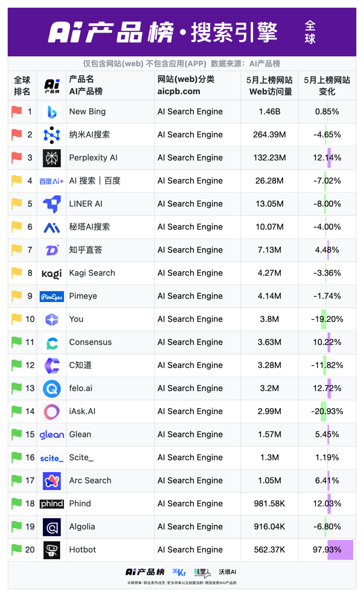This screenshot has height=597, width=364.
Task: Click the Algolia logo icon
Action: pyautogui.click(x=52, y=527)
